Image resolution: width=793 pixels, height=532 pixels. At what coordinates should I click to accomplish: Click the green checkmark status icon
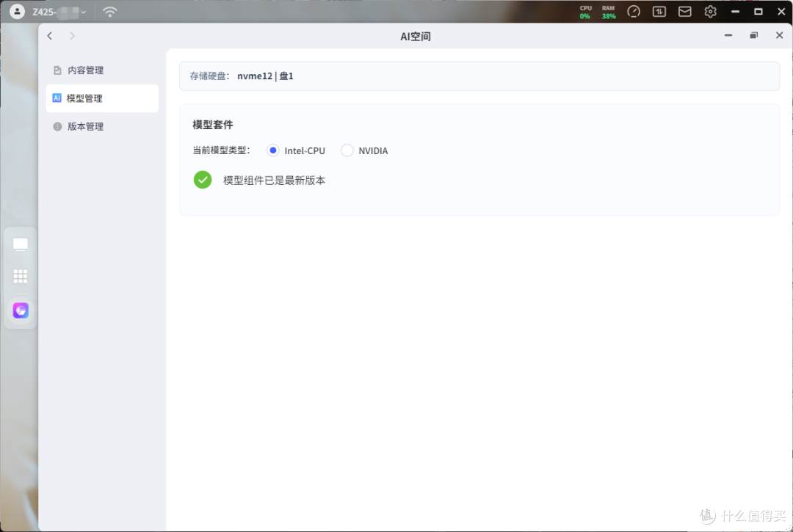click(203, 180)
